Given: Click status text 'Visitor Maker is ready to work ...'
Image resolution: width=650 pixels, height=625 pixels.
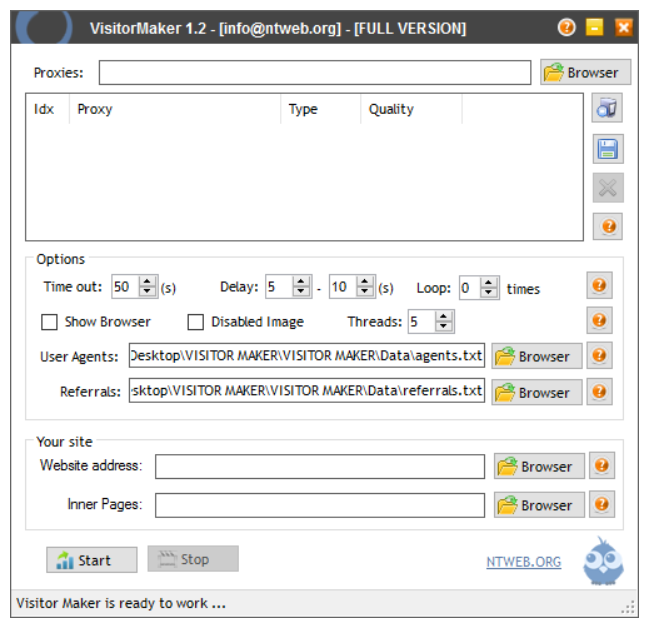Looking at the screenshot, I should pos(121,603).
